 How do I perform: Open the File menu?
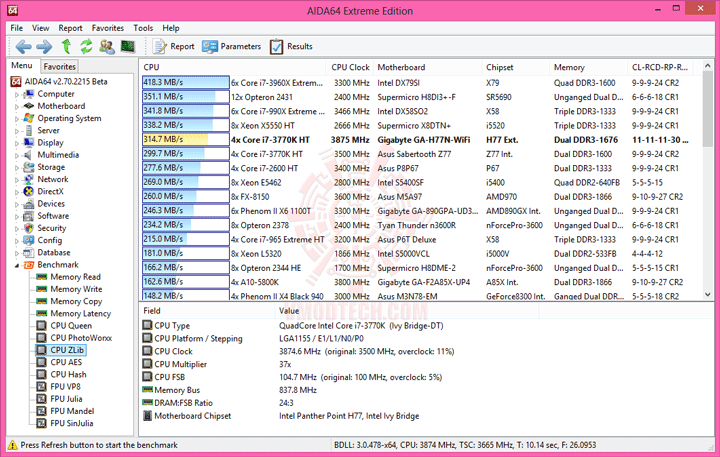[x=17, y=28]
